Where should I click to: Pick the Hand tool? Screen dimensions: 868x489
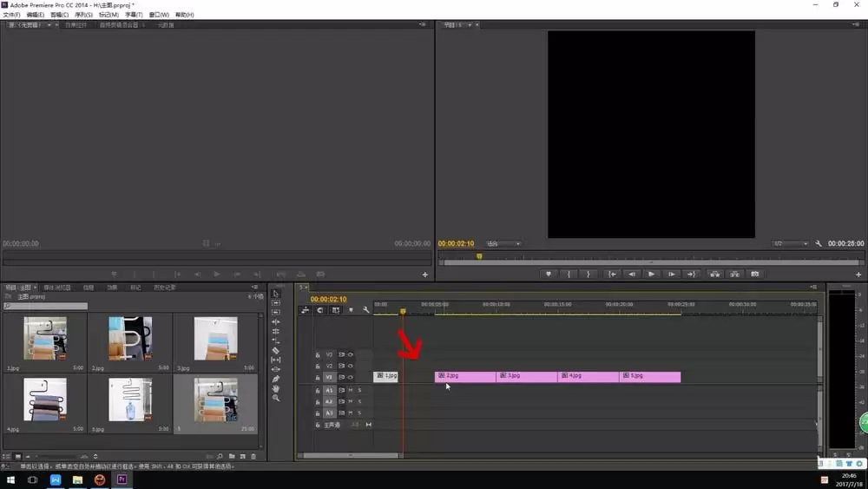[x=276, y=388]
